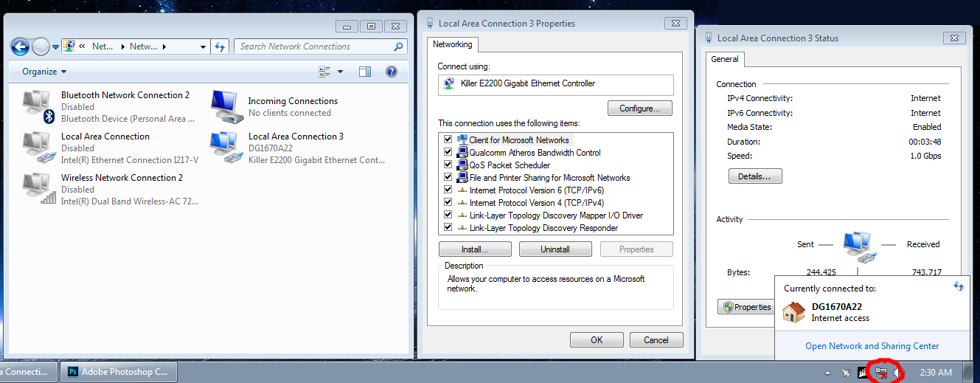Open Network Connections help
Image resolution: width=980 pixels, height=383 pixels.
pos(392,72)
